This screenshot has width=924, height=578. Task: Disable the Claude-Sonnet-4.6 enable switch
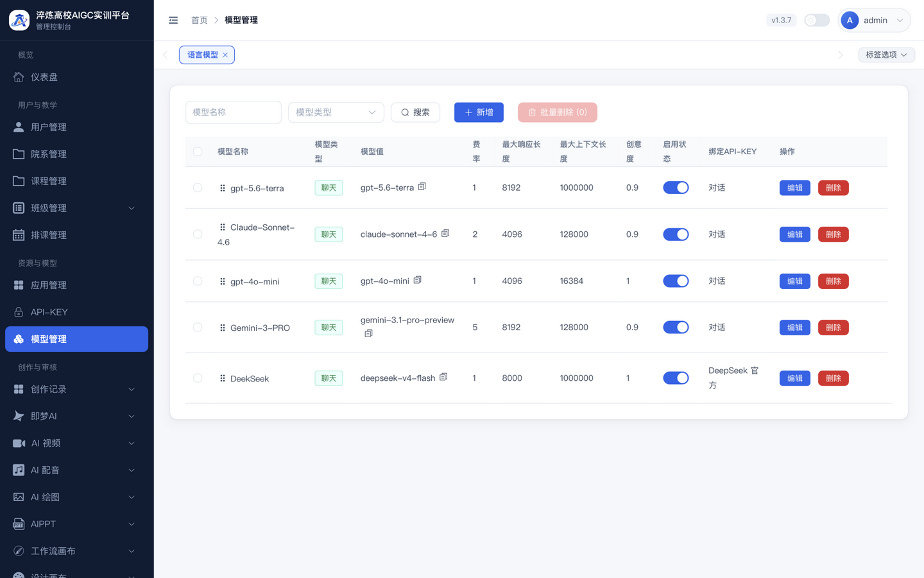(x=676, y=234)
